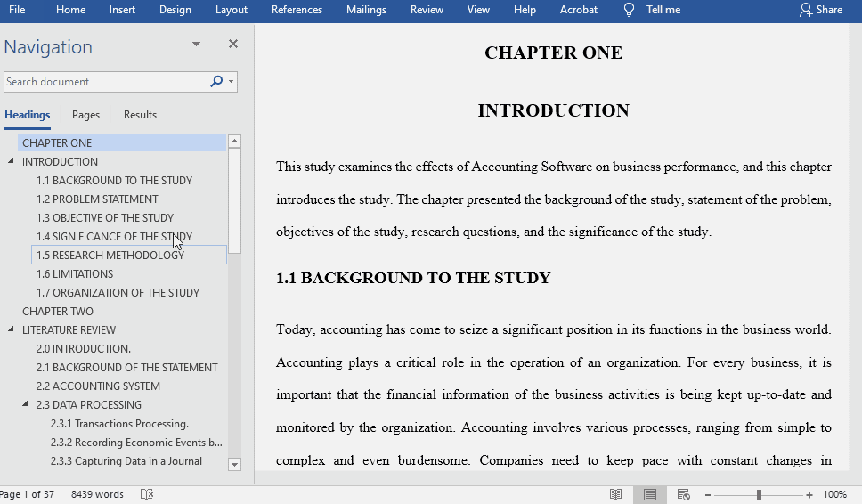Click the zoom out minus button
The width and height of the screenshot is (862, 504).
[x=708, y=495]
